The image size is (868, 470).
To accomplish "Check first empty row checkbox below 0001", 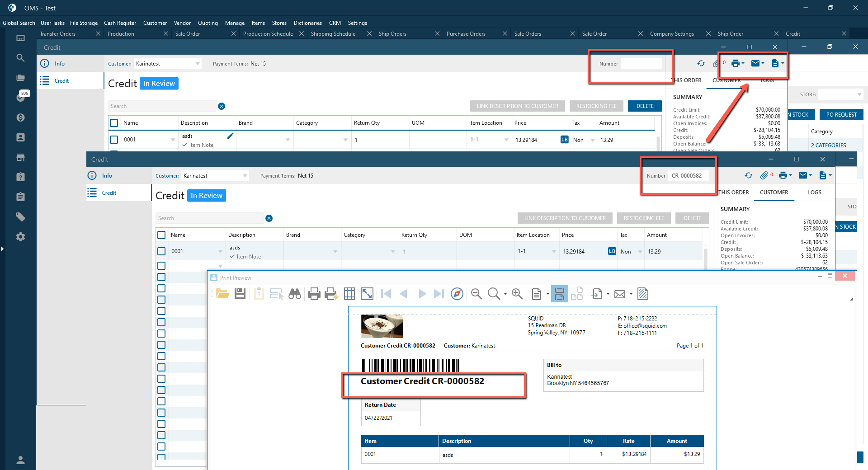I will pos(161,266).
